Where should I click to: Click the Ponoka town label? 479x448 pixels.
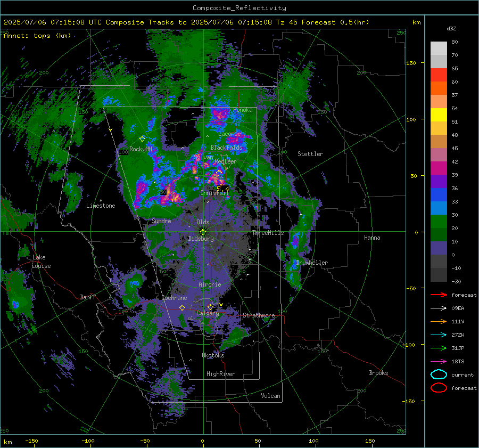pyautogui.click(x=243, y=110)
